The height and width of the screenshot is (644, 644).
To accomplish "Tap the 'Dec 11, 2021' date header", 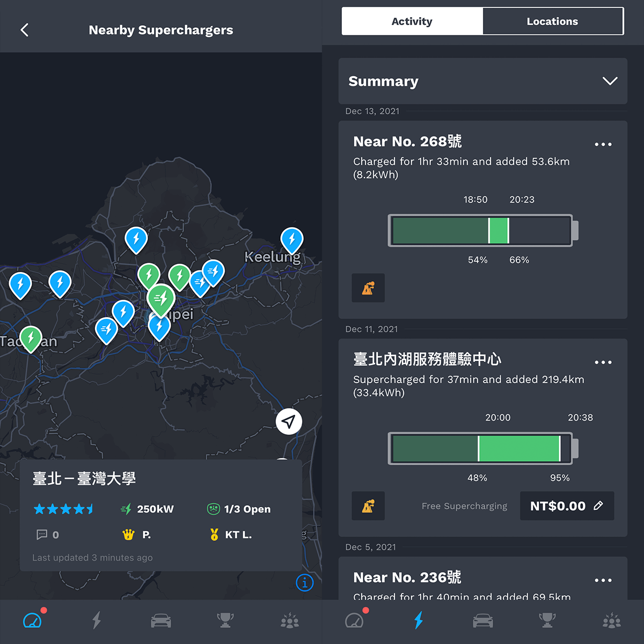I will [x=372, y=329].
